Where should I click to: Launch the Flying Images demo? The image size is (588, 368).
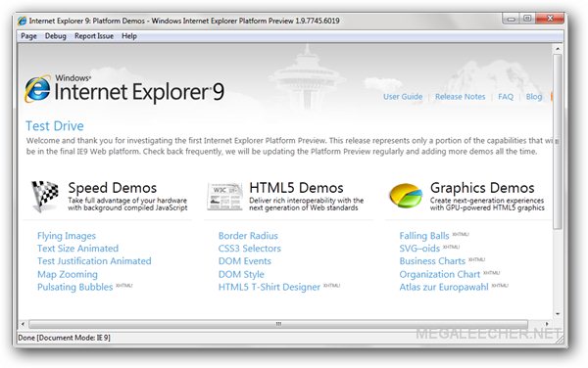point(67,236)
